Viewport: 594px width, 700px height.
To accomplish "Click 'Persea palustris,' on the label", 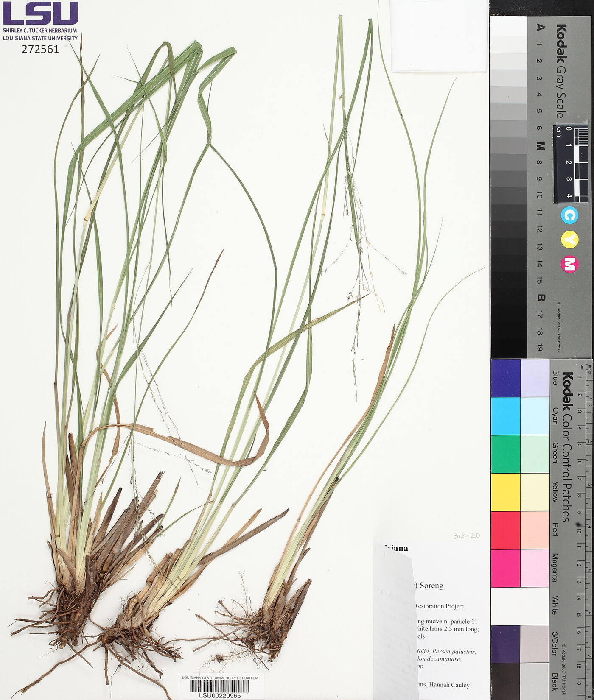I will (454, 652).
